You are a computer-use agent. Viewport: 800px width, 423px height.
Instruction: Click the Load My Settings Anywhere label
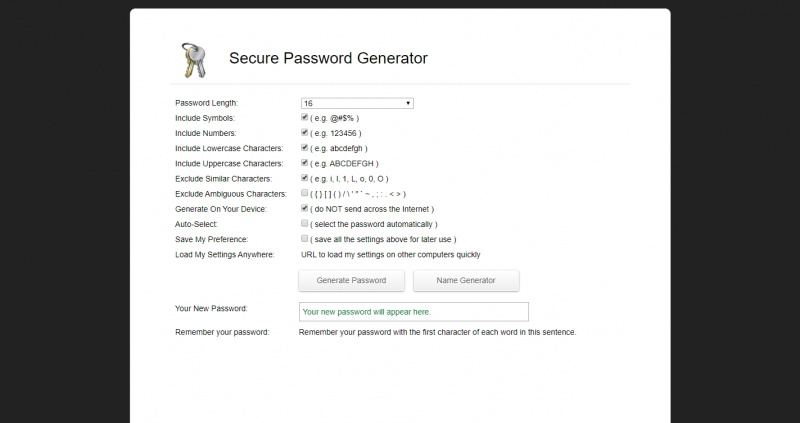pyautogui.click(x=225, y=254)
